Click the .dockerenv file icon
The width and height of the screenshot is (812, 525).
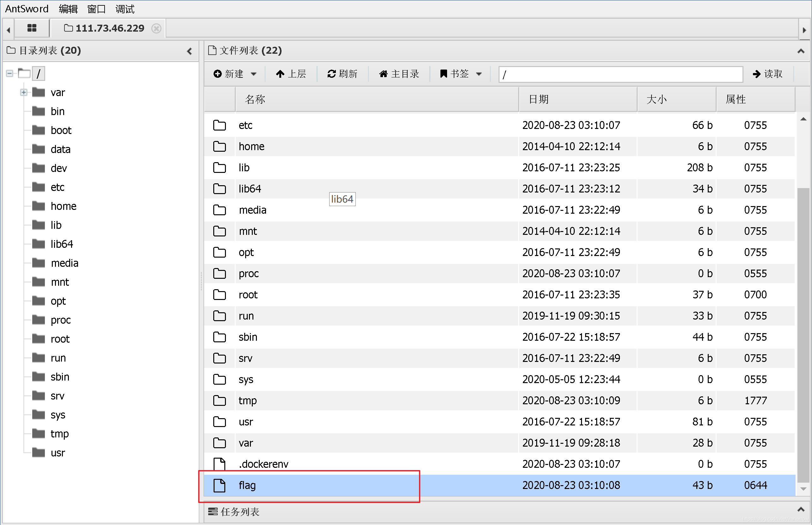point(218,463)
